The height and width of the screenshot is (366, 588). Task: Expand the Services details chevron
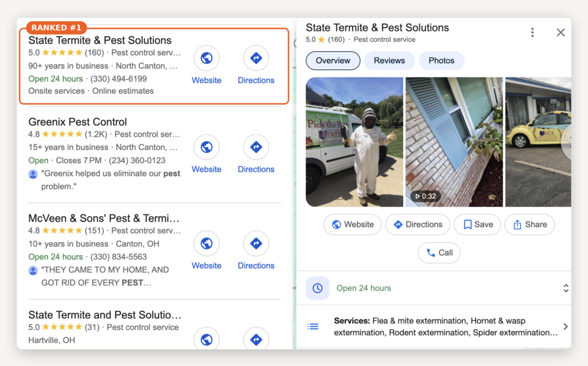[566, 326]
